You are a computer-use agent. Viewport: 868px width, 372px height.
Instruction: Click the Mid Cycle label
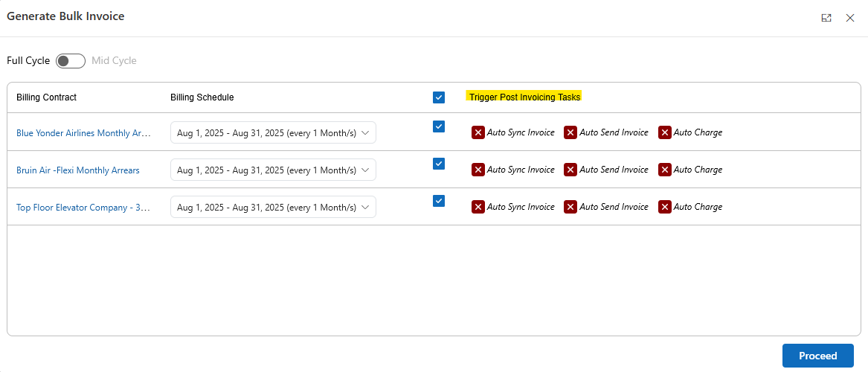(x=114, y=61)
